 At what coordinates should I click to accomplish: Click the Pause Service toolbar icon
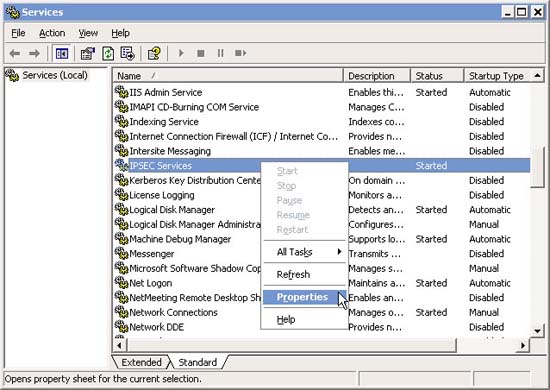tap(220, 53)
